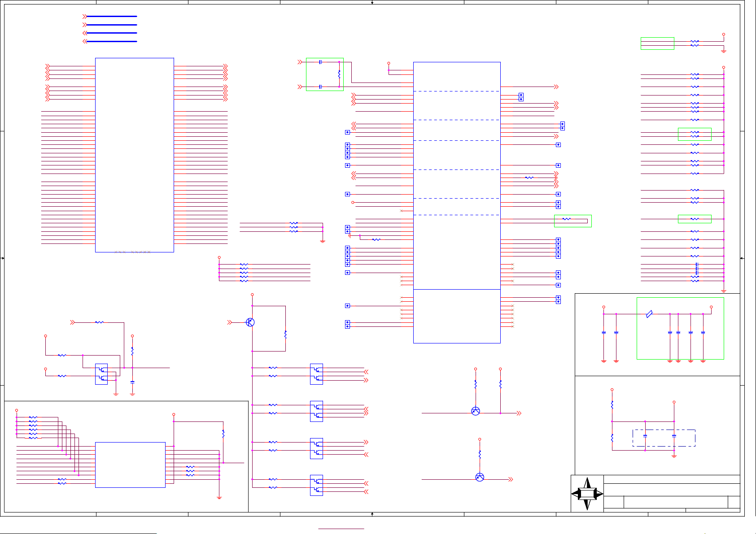The width and height of the screenshot is (756, 534).
Task: Select the dashed blue box around two capacitors
Action: (664, 438)
